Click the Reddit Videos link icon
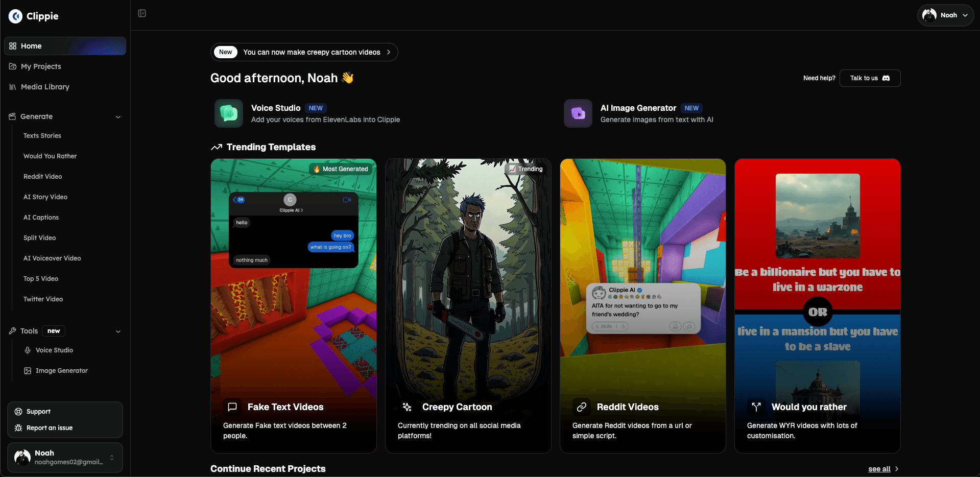The height and width of the screenshot is (477, 980). [x=582, y=407]
